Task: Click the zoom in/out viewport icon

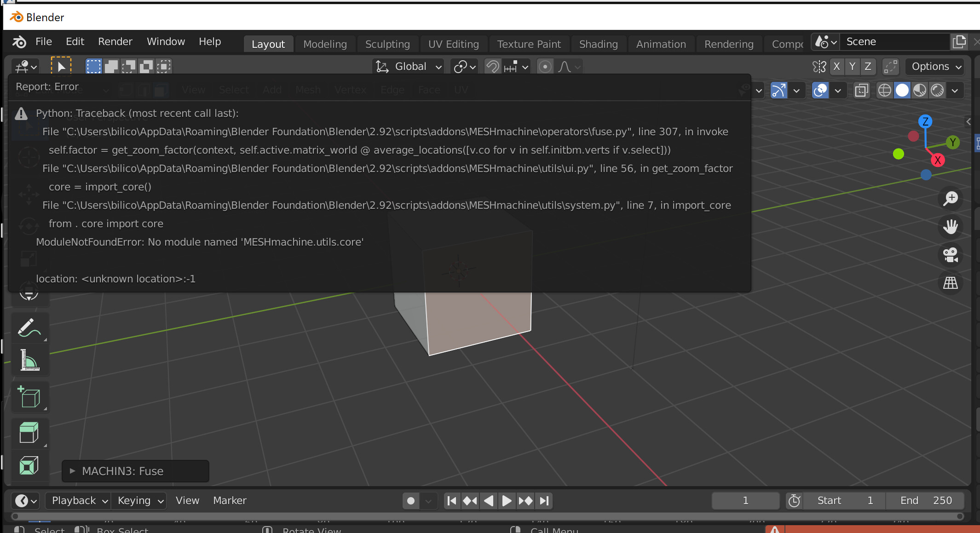Action: pos(951,198)
